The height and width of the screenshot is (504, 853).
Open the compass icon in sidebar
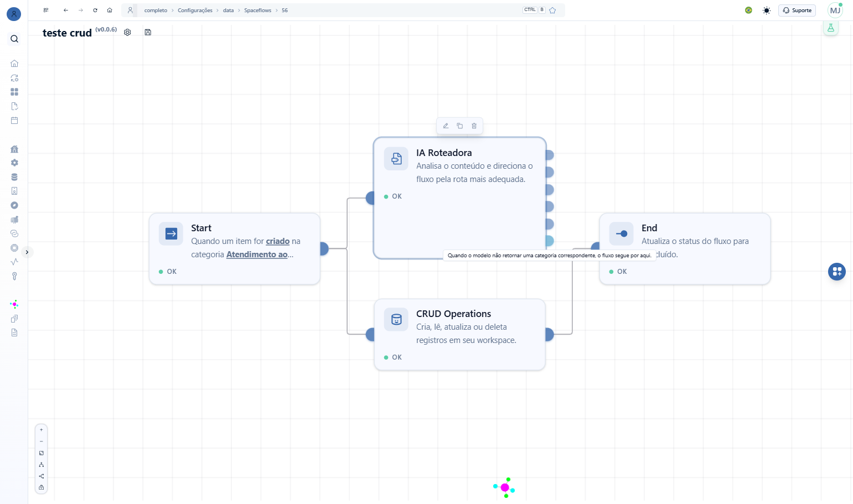click(14, 205)
